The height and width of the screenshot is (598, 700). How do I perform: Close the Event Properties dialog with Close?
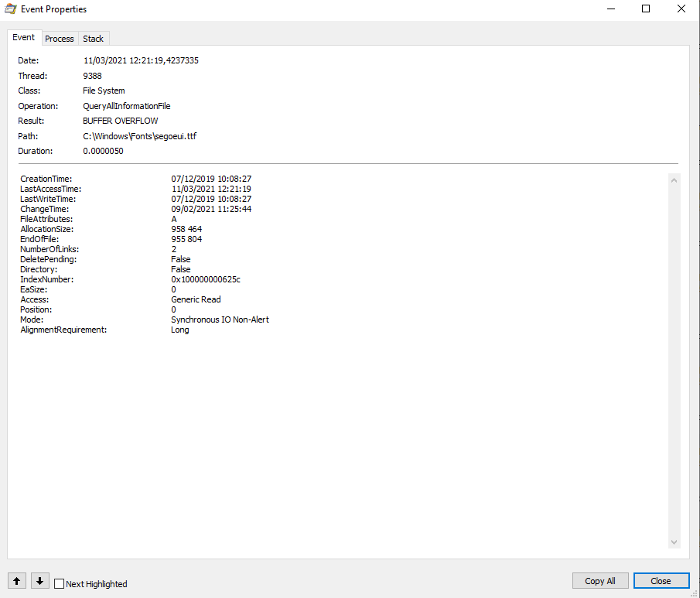click(x=661, y=580)
